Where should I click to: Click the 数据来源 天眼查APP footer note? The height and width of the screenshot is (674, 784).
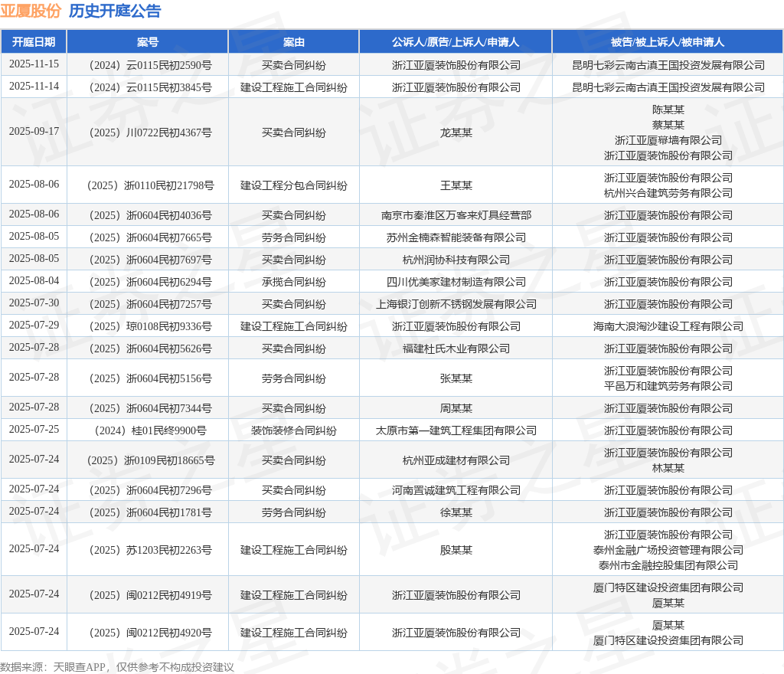pyautogui.click(x=117, y=667)
